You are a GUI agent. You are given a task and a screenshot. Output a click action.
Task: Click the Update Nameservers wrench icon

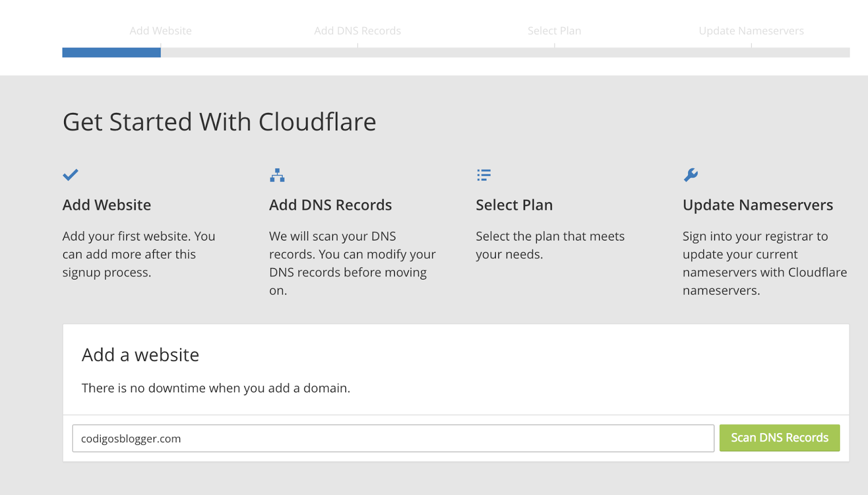tap(691, 175)
